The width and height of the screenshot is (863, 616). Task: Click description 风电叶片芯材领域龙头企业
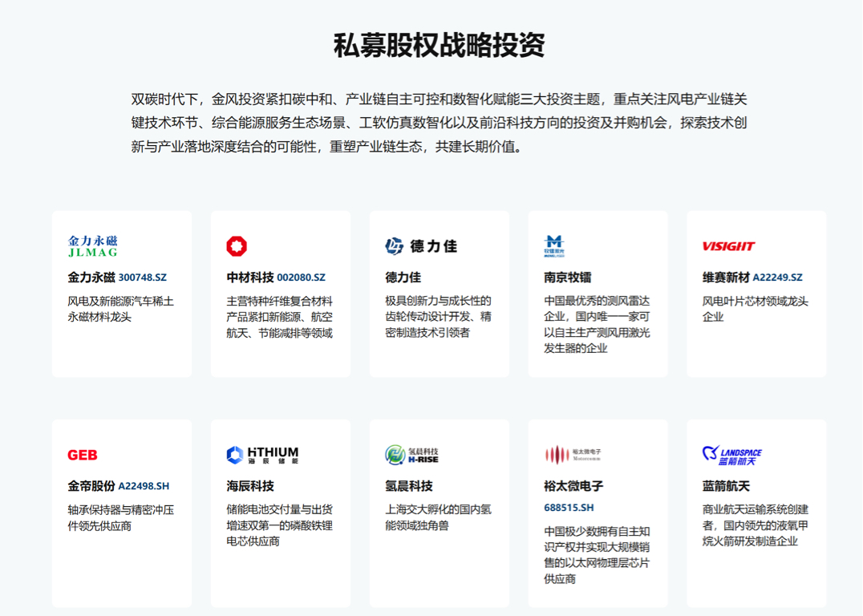click(x=756, y=309)
